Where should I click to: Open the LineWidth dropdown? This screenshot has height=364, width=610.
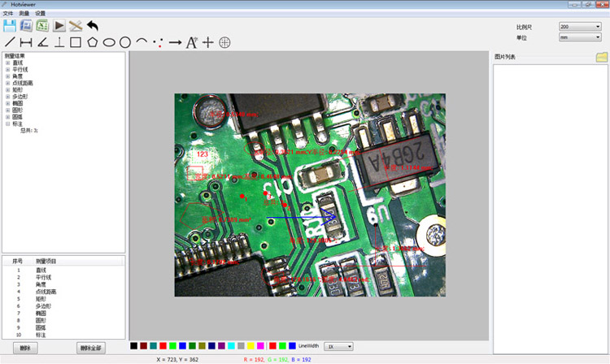click(x=338, y=346)
